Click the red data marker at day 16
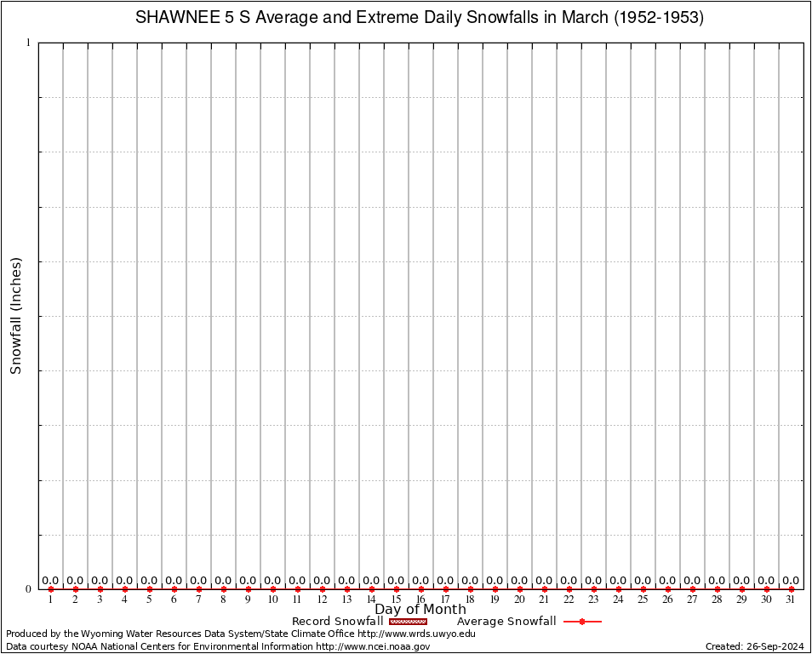The height and width of the screenshot is (654, 812). pos(421,589)
